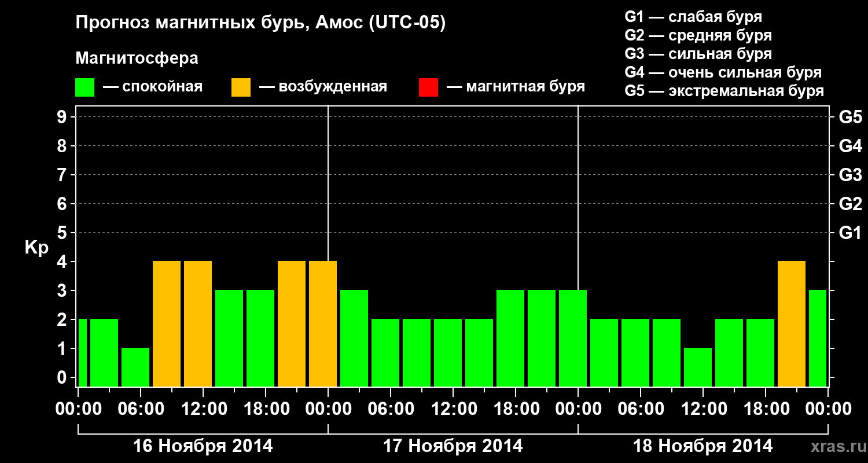Click the 'Магнитосфера' heading
This screenshot has width=868, height=463.
[137, 58]
